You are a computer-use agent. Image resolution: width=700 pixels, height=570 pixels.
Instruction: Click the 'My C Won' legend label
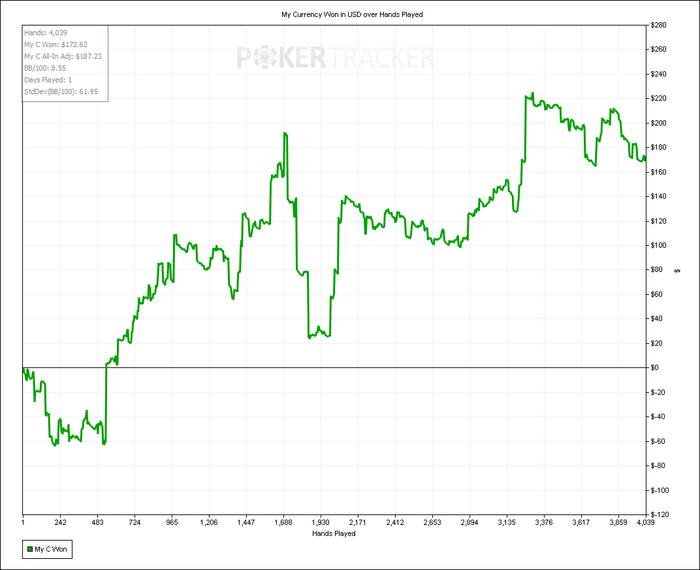coord(50,549)
